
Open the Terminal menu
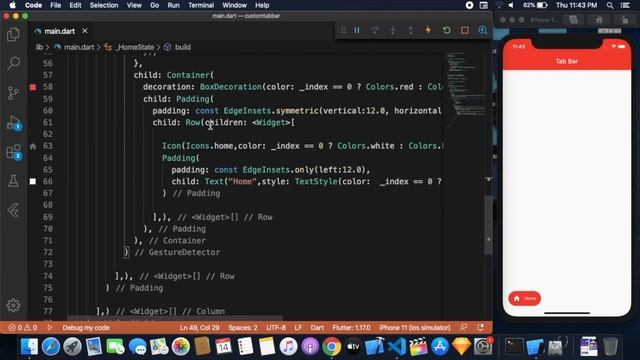[201, 5]
